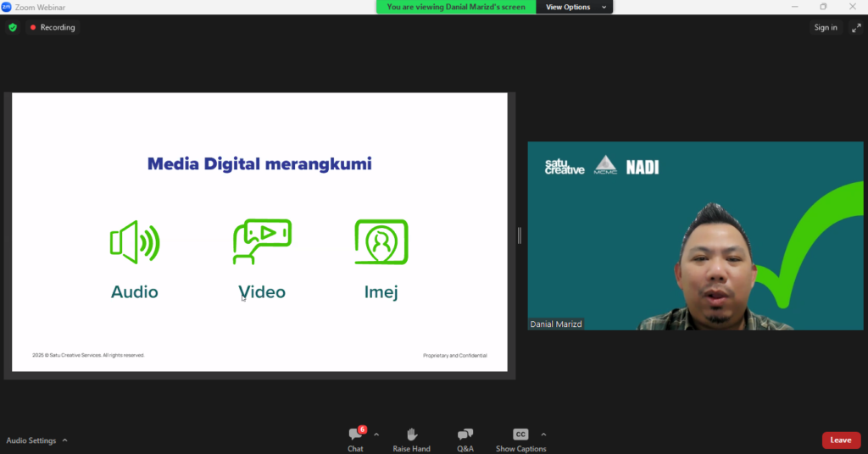Click the 'Audio' label on the slide
868x454 pixels.
click(135, 291)
